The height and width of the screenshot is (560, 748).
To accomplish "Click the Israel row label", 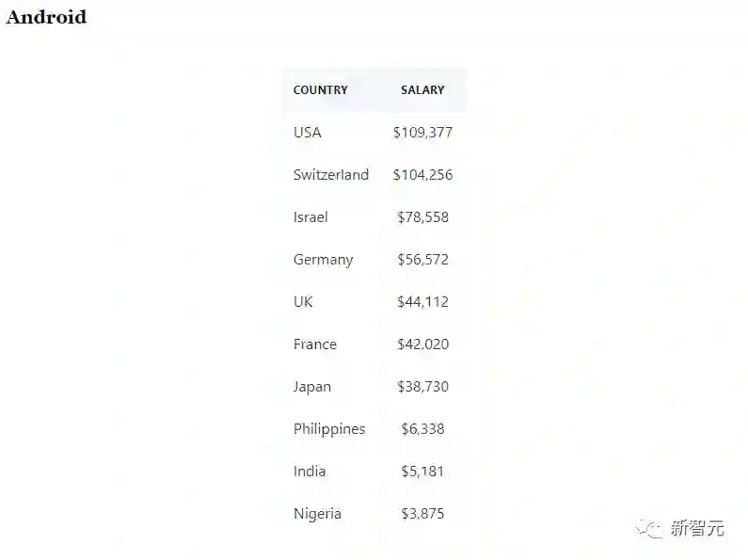I will point(310,217).
